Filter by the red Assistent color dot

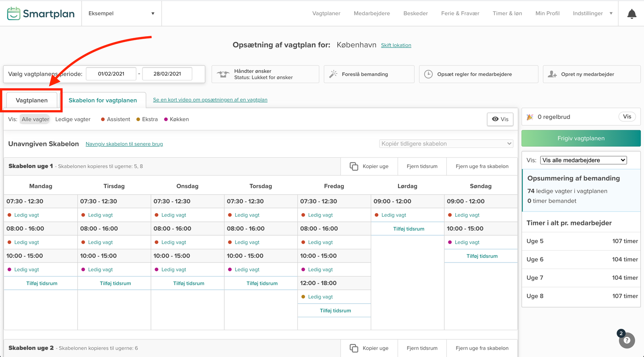click(103, 119)
